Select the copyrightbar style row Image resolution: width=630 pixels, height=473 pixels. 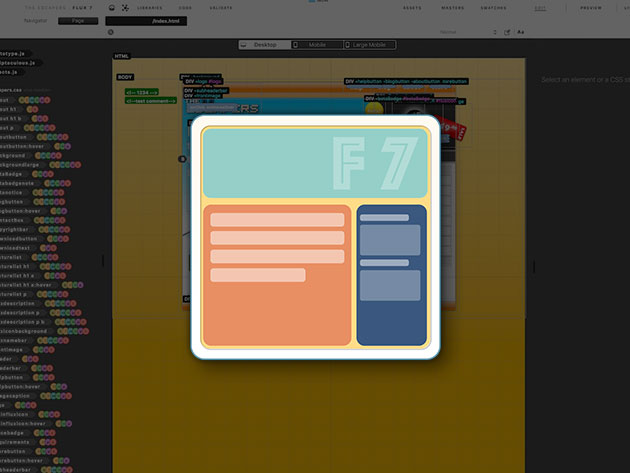click(35, 229)
